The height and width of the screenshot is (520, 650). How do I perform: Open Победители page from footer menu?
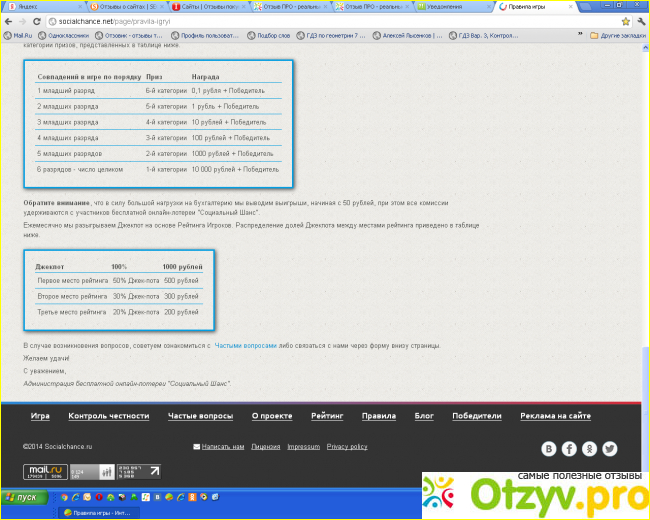coord(476,415)
